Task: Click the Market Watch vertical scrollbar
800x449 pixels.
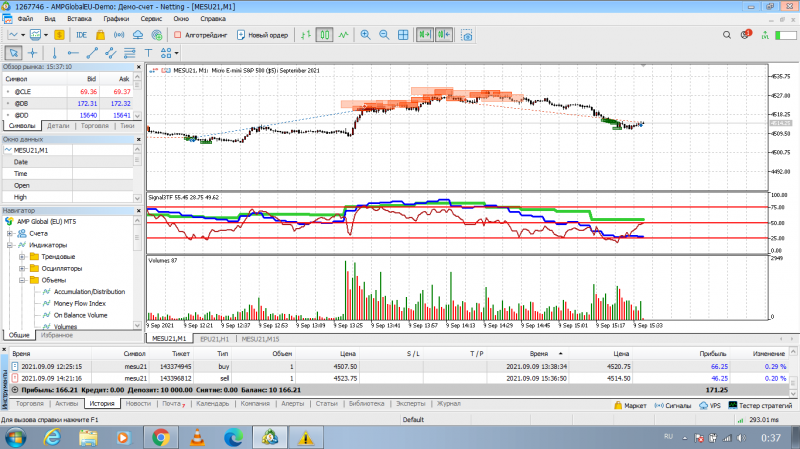Action: 137,97
